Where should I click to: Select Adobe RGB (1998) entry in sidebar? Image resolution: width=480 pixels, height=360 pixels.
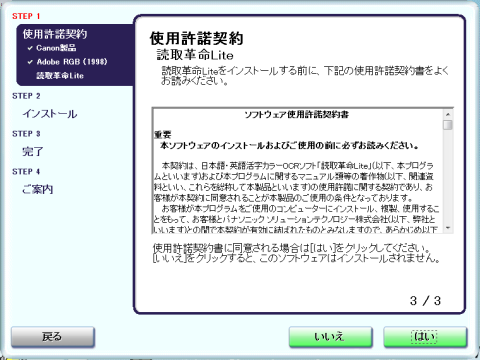click(72, 62)
